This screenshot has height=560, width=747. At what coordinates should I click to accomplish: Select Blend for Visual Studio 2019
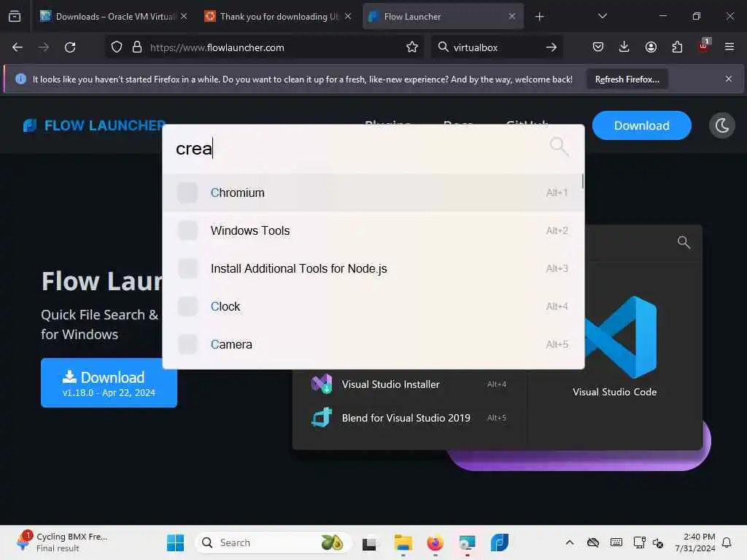[409, 418]
